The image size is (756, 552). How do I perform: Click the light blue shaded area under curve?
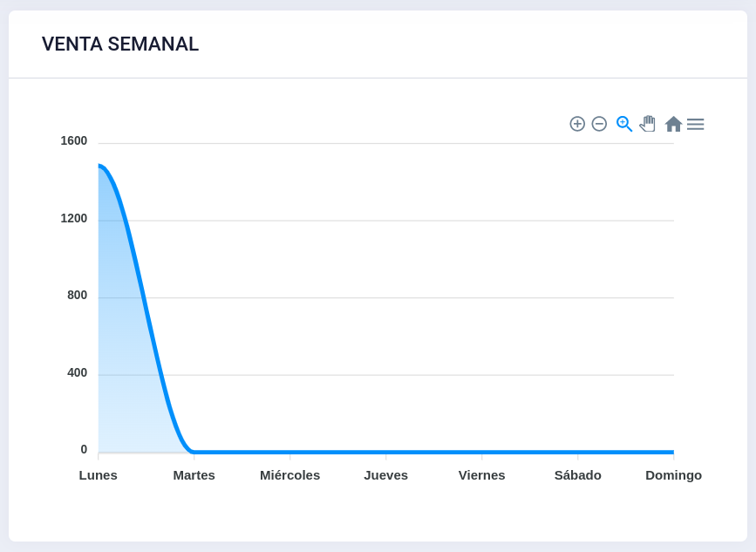click(122, 349)
